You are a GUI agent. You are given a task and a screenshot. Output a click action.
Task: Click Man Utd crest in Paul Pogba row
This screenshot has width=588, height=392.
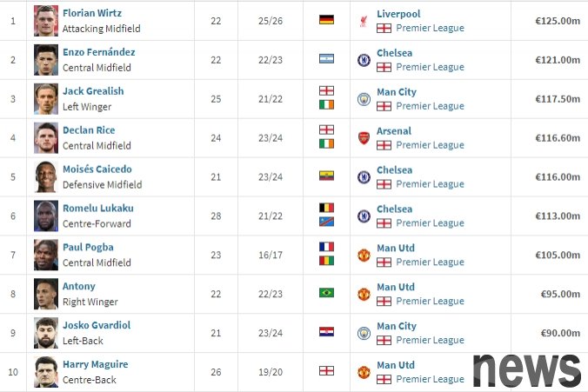click(364, 256)
